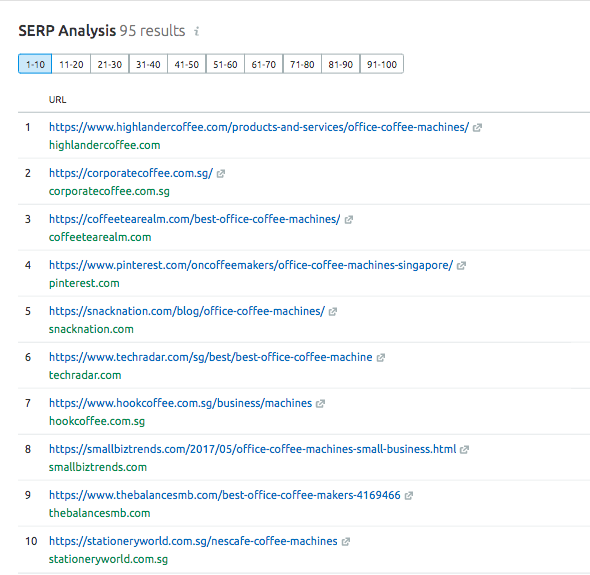
Task: Switch to results 11-20
Action: (71, 64)
